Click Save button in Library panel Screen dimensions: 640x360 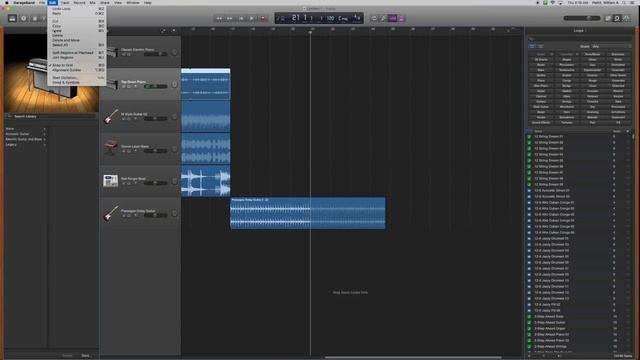pos(85,356)
